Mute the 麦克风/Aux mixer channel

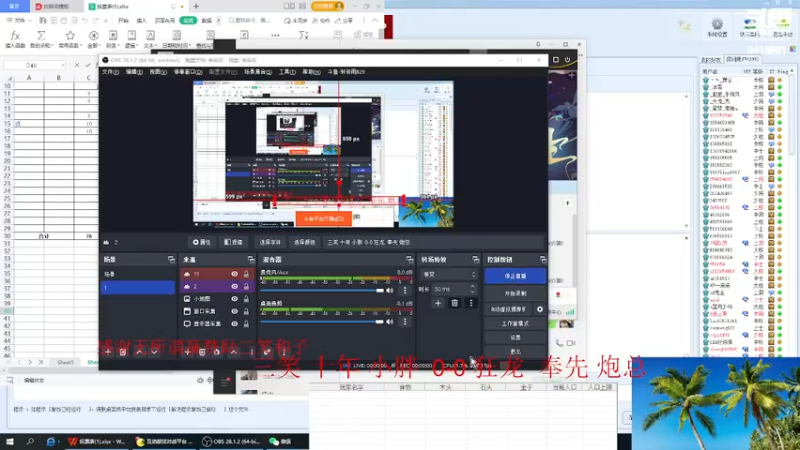pos(390,290)
